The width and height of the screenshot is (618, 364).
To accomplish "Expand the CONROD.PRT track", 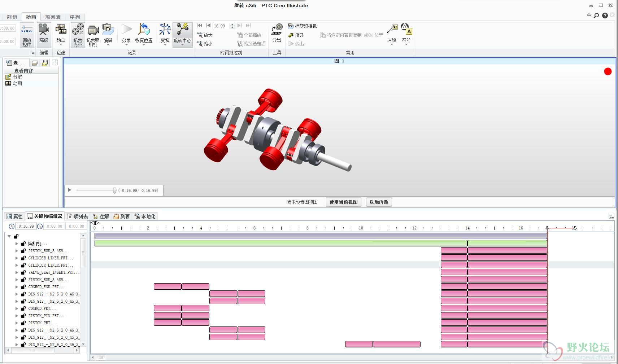I will coord(17,308).
